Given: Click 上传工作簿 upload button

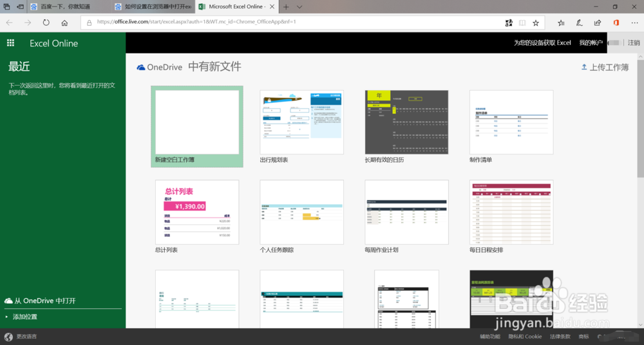Looking at the screenshot, I should pyautogui.click(x=605, y=68).
